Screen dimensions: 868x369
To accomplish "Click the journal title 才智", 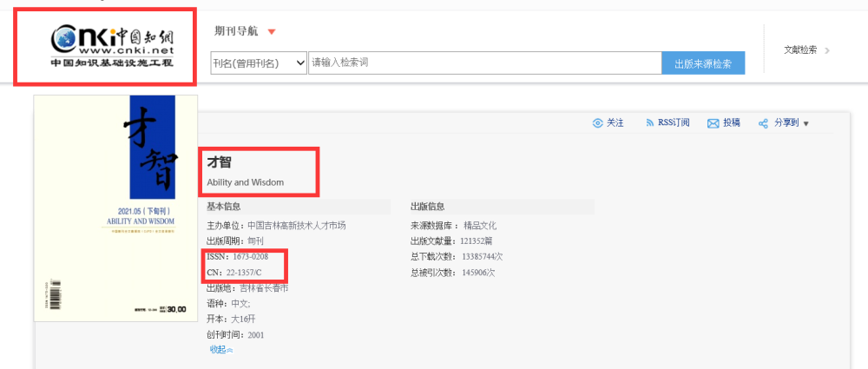I will (x=220, y=162).
